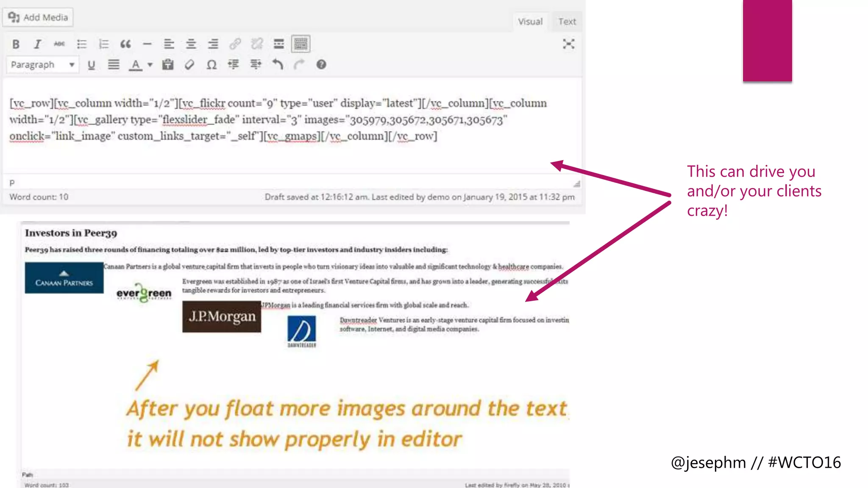Insert a numbered list
Screen dimensions: 868x488
[x=103, y=44]
